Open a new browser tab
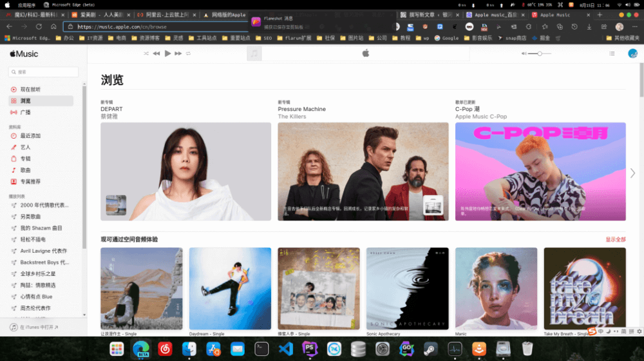The width and height of the screenshot is (644, 361). point(600,15)
